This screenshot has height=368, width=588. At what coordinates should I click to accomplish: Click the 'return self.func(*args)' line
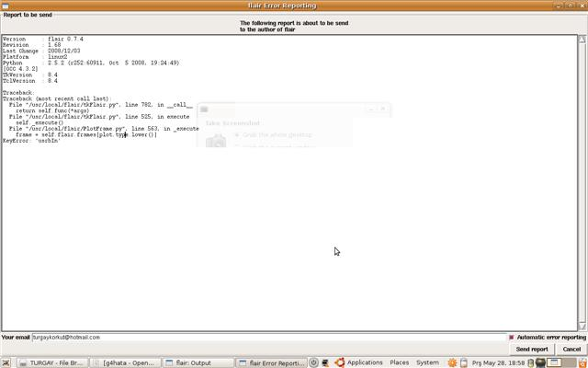[52, 110]
